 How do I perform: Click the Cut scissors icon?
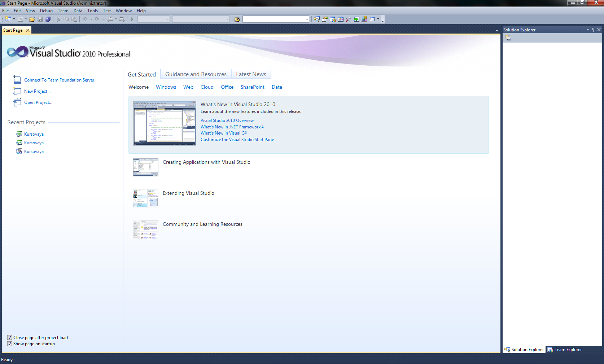(58, 19)
